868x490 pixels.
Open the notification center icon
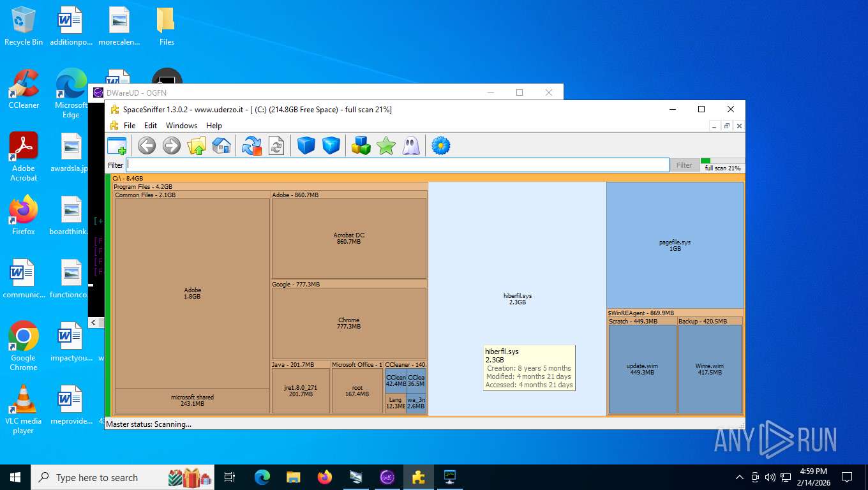[847, 477]
